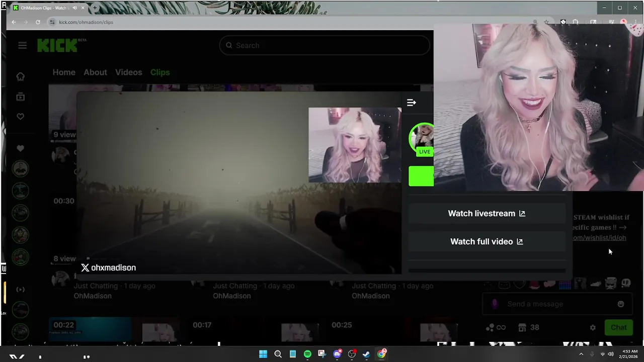The image size is (644, 362).
Task: Close the OhMadison Clips browser tab
Action: [83, 8]
